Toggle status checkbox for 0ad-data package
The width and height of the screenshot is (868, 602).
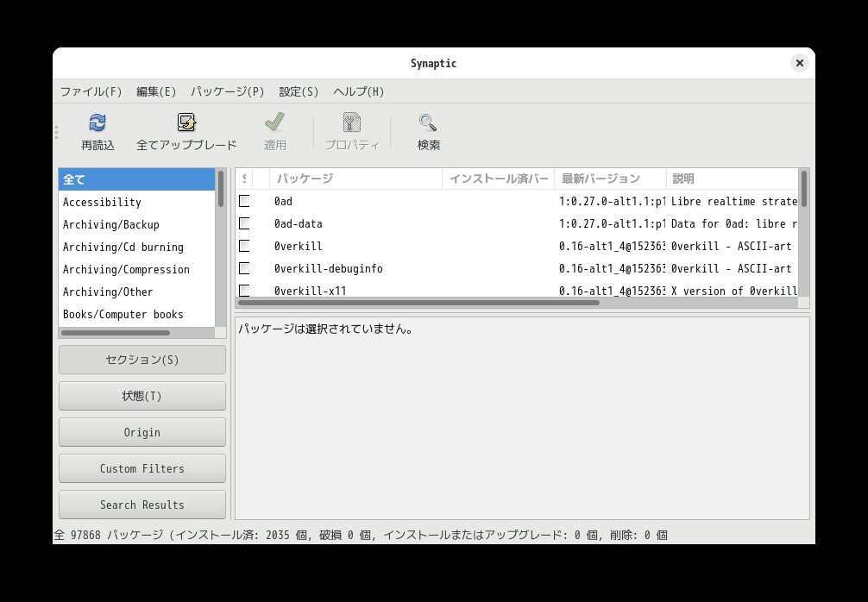pos(244,223)
